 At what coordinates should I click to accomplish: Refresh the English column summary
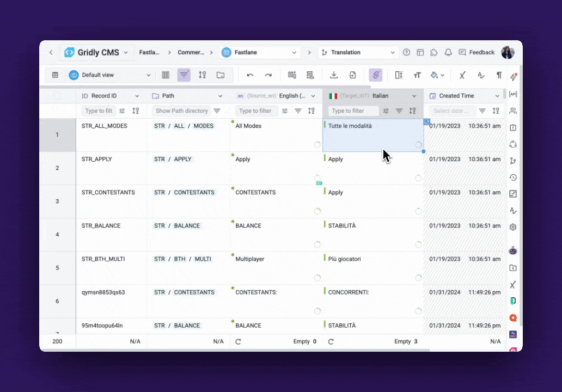click(238, 341)
